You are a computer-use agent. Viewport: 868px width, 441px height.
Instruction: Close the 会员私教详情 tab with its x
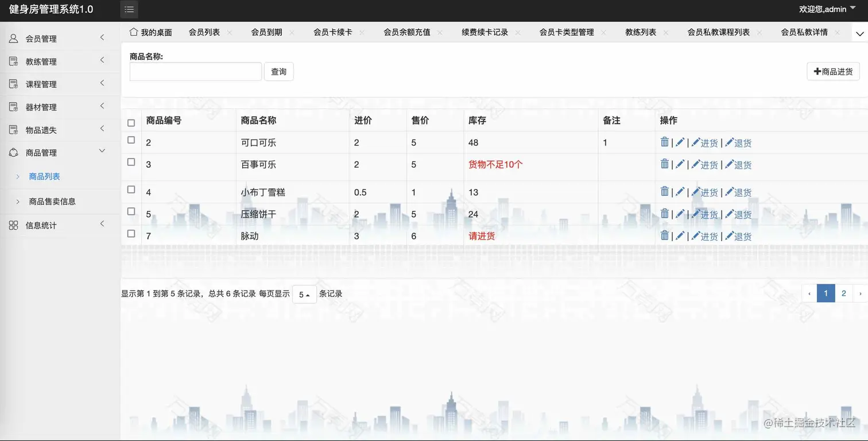[x=838, y=33]
